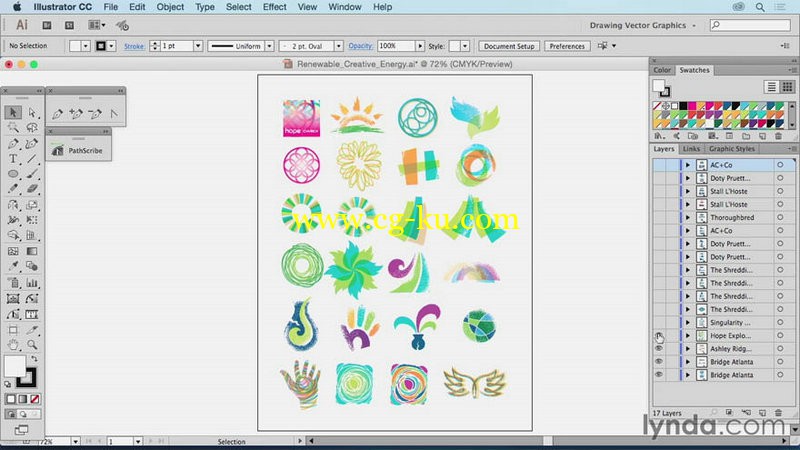
Task: Click the Document Setup button
Action: point(509,46)
